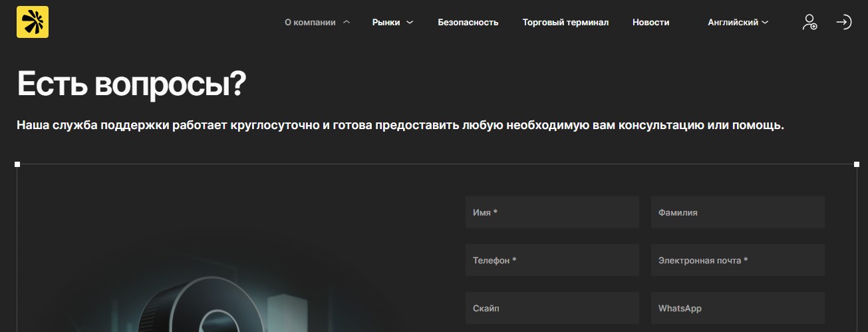Open the register user icon

[809, 22]
